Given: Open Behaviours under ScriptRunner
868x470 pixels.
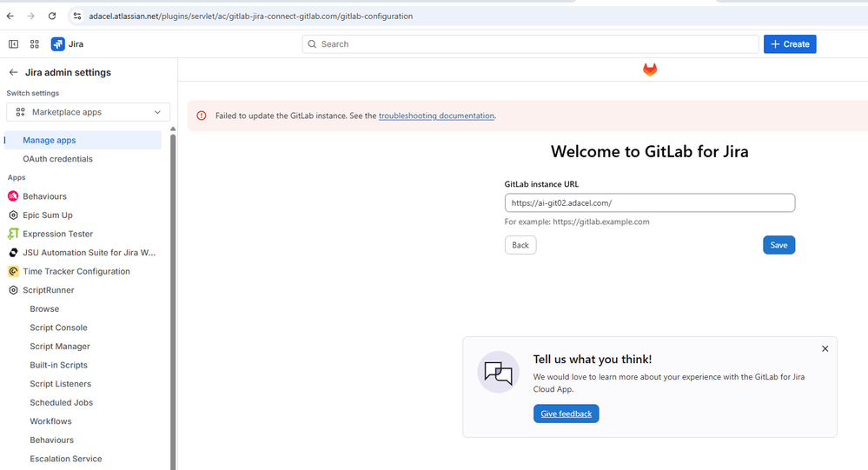Looking at the screenshot, I should point(51,440).
